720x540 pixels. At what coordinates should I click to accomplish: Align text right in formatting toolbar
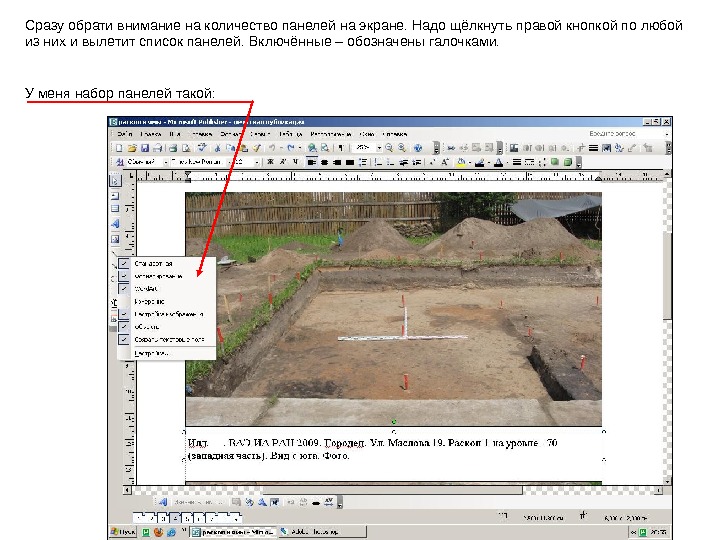tap(337, 162)
